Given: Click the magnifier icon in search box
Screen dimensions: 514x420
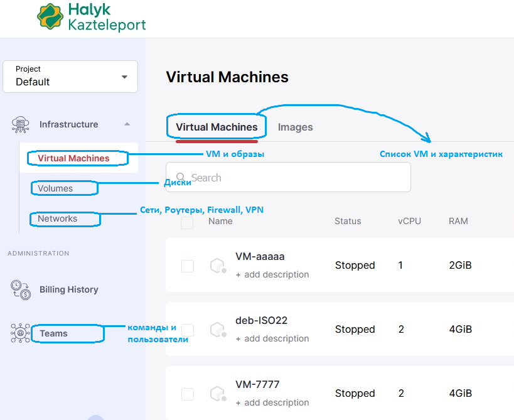Looking at the screenshot, I should [x=181, y=178].
